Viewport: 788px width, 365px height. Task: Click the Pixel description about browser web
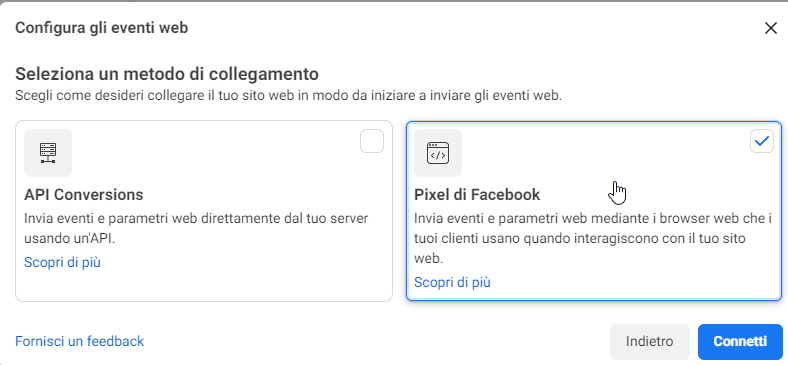point(593,239)
